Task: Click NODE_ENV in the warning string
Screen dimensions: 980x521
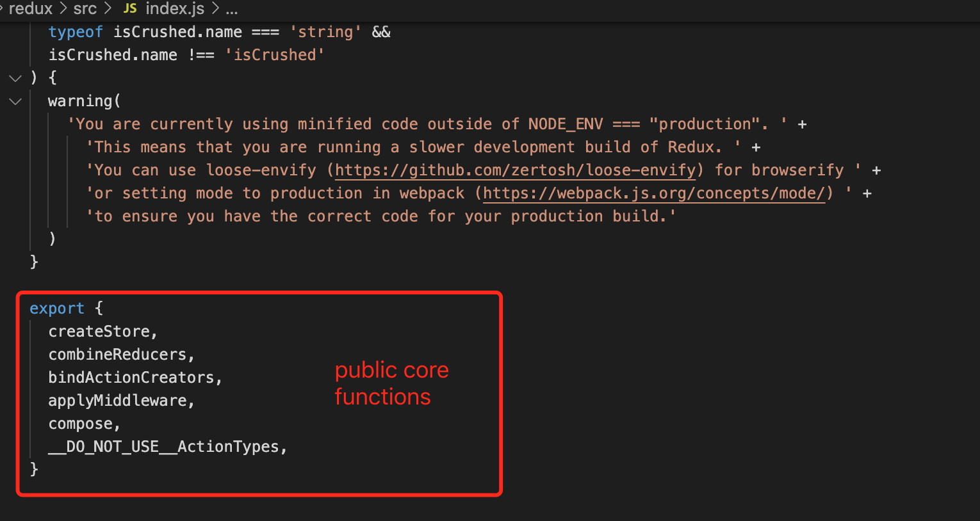Action: 566,124
